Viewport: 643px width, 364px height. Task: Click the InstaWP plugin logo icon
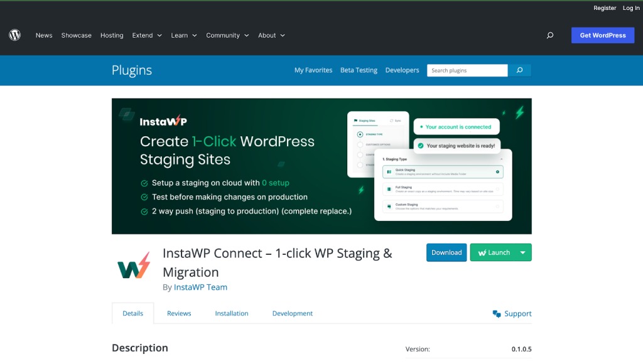pos(134,265)
